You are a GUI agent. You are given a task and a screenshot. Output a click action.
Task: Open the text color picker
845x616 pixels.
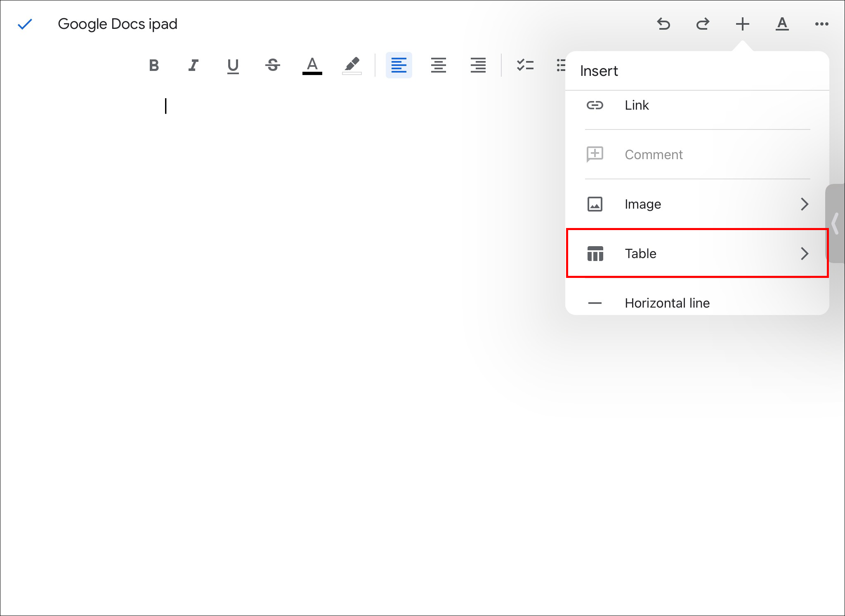click(x=312, y=65)
